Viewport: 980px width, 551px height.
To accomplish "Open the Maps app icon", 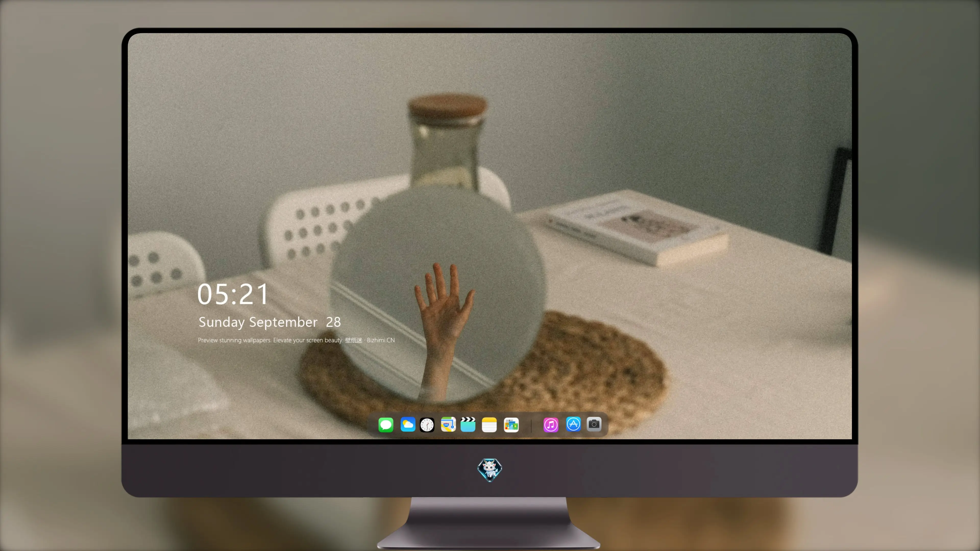I will 448,424.
